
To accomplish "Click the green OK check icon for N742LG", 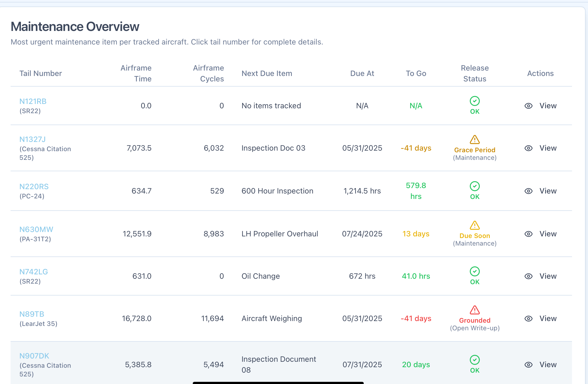I will pyautogui.click(x=475, y=271).
